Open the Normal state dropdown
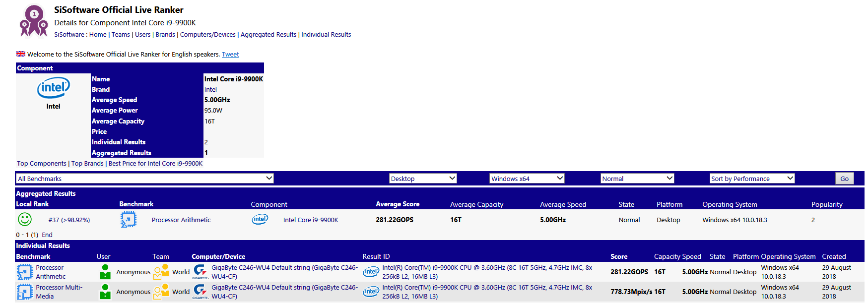The image size is (868, 303). [637, 179]
